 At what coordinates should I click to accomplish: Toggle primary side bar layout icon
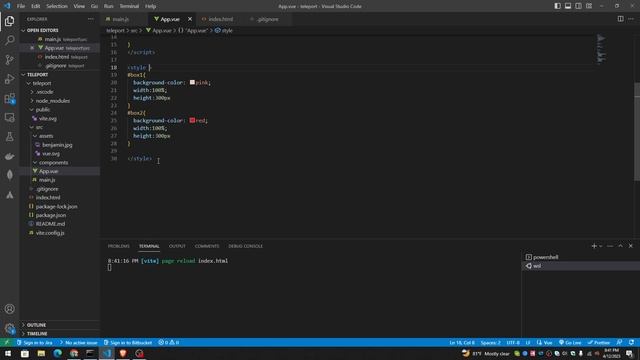558,6
